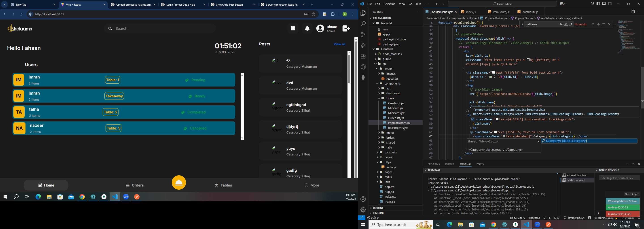Click the logout icon next to ahsan Admin
The height and width of the screenshot is (229, 644).
[x=346, y=28]
